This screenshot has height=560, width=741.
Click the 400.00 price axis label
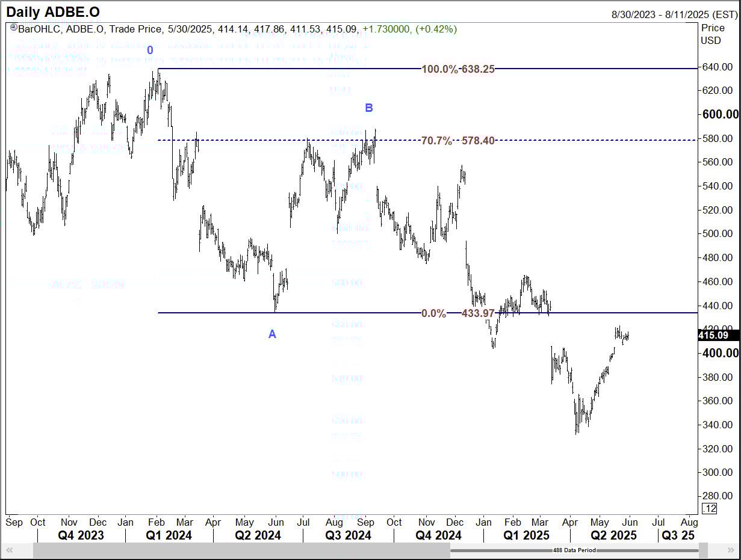pos(720,353)
